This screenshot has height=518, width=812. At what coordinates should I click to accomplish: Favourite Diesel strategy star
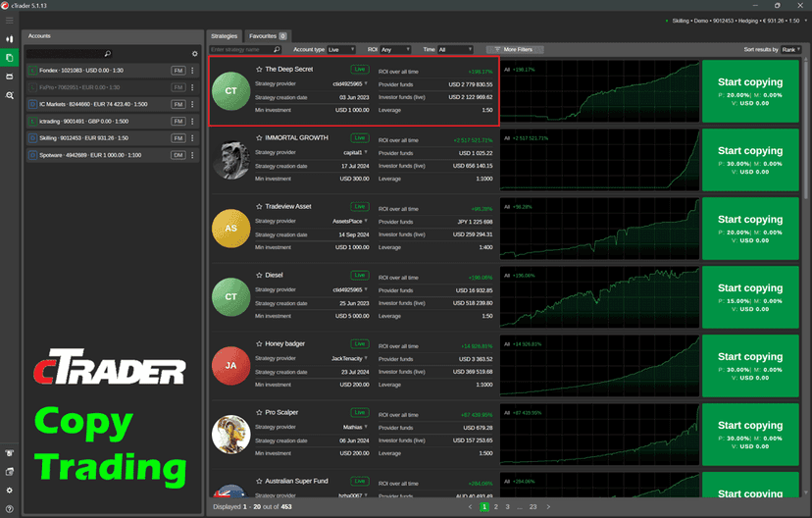pos(259,275)
